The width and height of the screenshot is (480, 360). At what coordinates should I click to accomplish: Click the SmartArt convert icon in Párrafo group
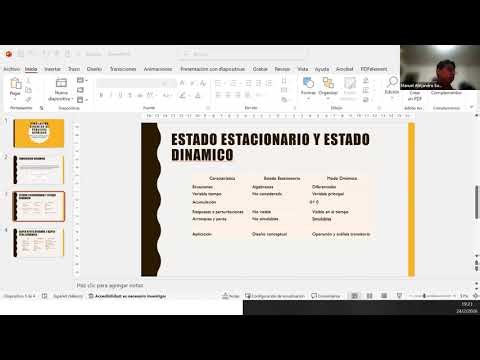pyautogui.click(x=284, y=99)
